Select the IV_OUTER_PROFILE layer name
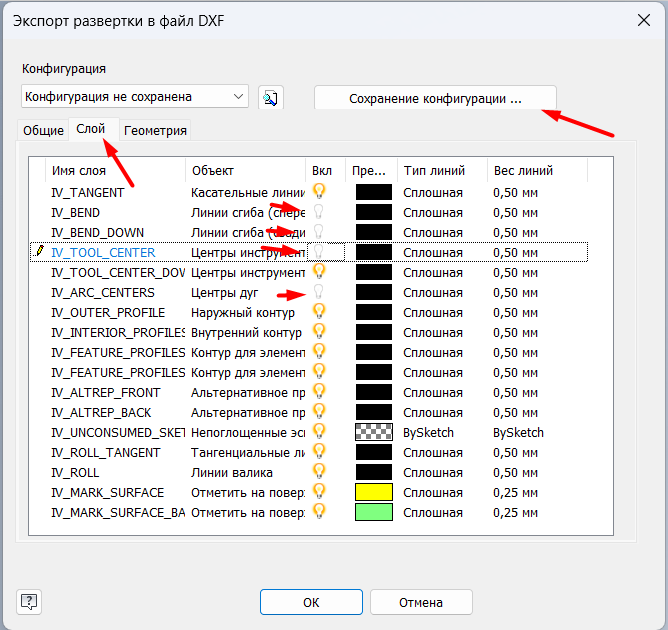This screenshot has width=668, height=630. 108,313
